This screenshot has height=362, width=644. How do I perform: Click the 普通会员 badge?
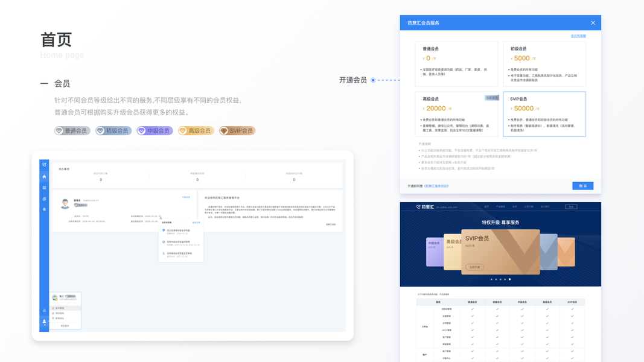[72, 130]
